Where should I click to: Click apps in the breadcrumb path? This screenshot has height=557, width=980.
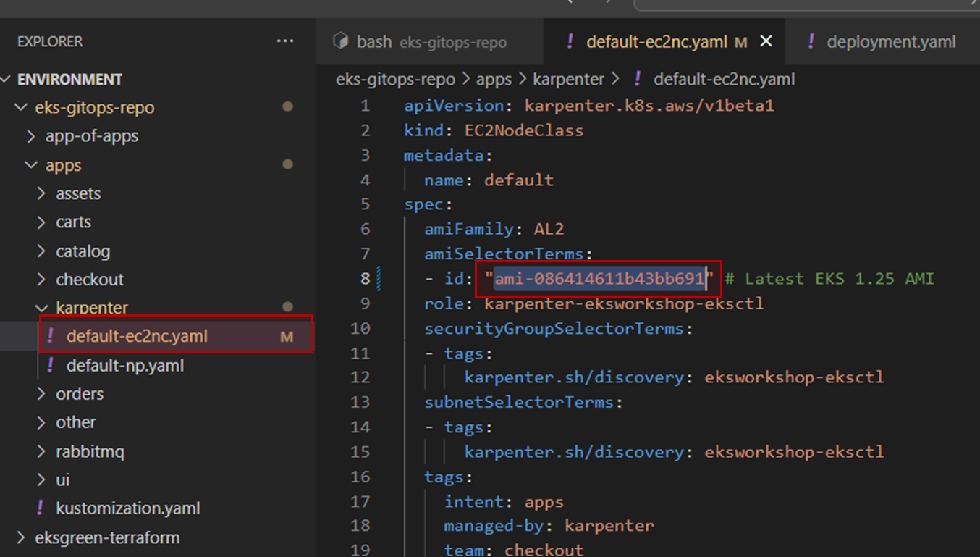[494, 79]
